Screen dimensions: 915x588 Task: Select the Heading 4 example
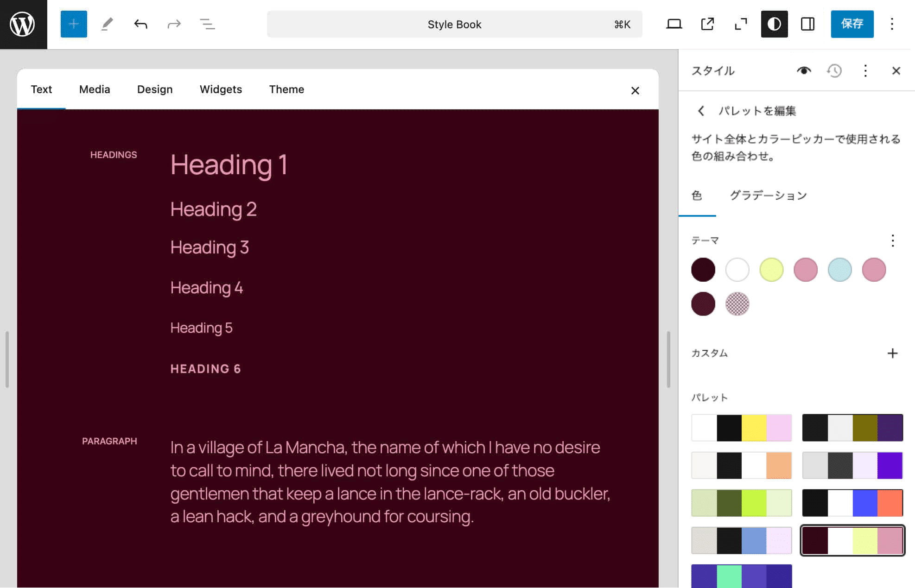(x=207, y=288)
